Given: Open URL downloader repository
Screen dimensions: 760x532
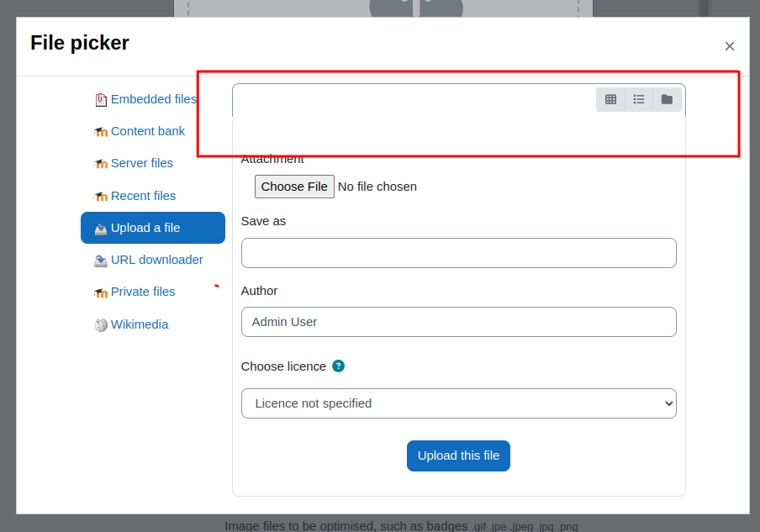Looking at the screenshot, I should [x=157, y=260].
